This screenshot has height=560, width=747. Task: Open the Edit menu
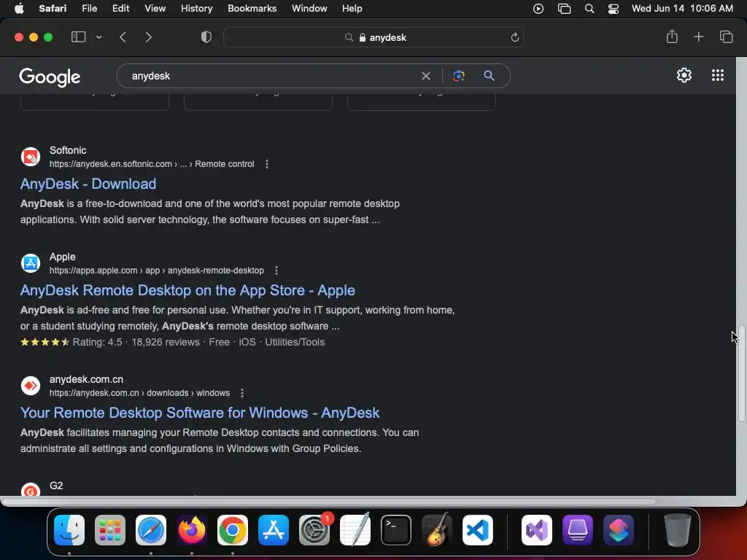point(120,9)
